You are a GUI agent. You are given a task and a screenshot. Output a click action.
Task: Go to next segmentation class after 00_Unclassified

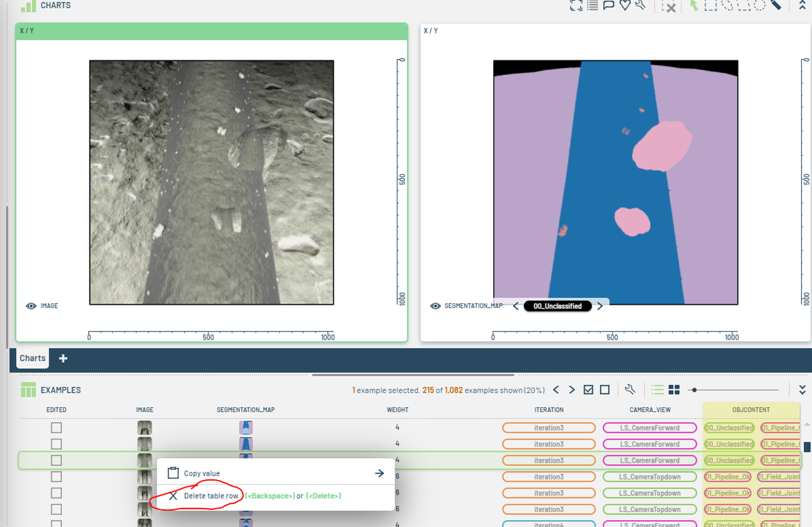[x=600, y=306]
